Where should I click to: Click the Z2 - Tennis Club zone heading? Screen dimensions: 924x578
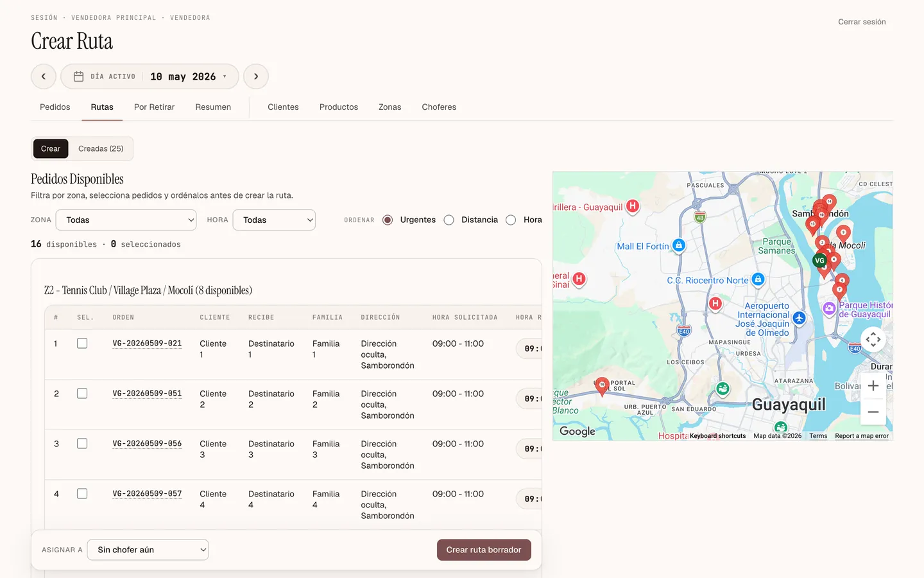148,290
